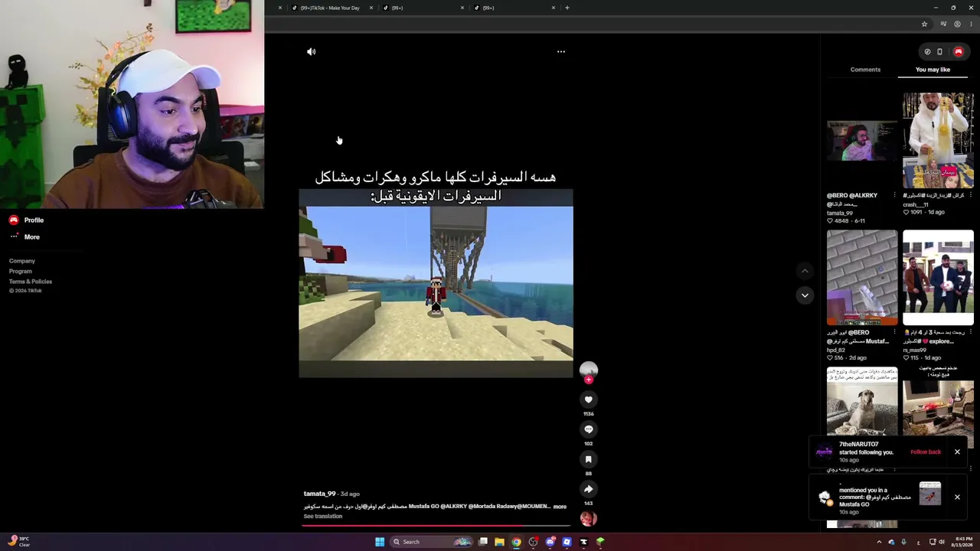Open the Chrome profile icon
Image resolution: width=980 pixels, height=551 pixels.
point(957,24)
